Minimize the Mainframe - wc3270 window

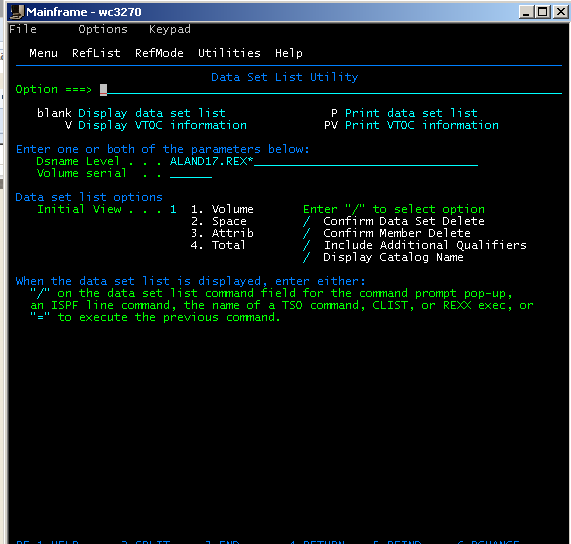pos(525,12)
